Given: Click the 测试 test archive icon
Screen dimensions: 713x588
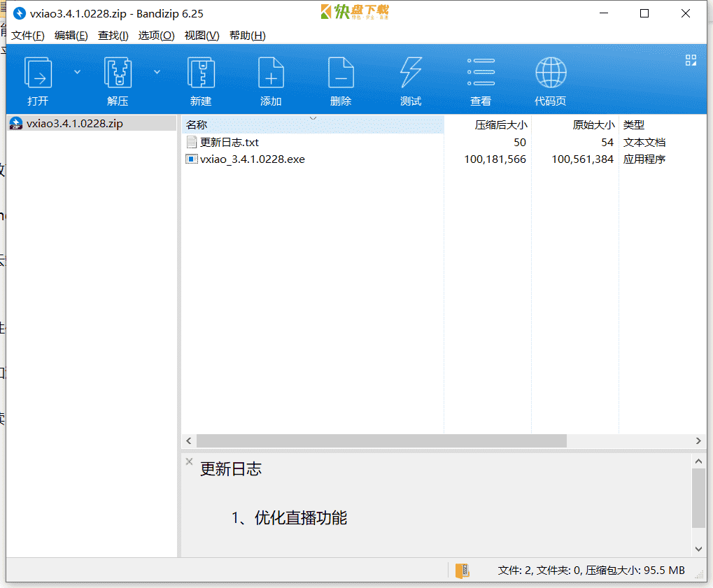Looking at the screenshot, I should click(x=411, y=72).
